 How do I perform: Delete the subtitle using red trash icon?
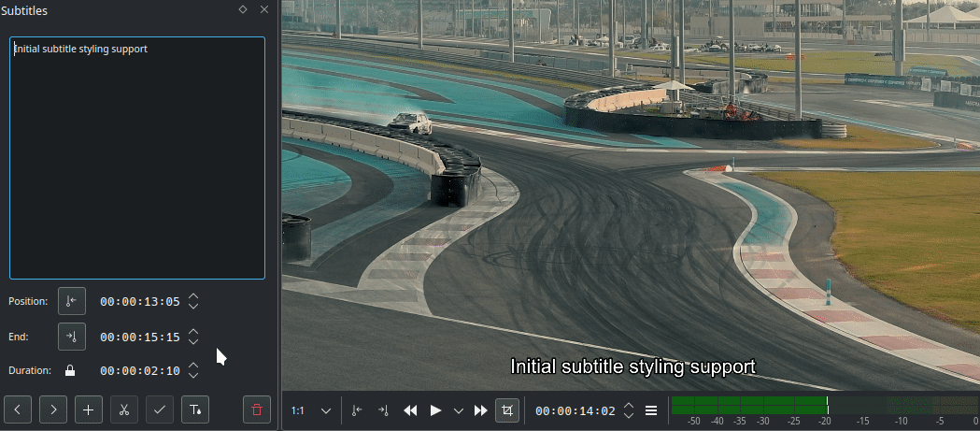click(x=257, y=409)
